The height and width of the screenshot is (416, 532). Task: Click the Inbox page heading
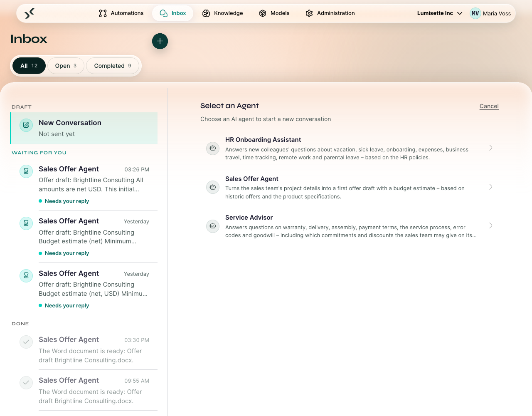[29, 39]
